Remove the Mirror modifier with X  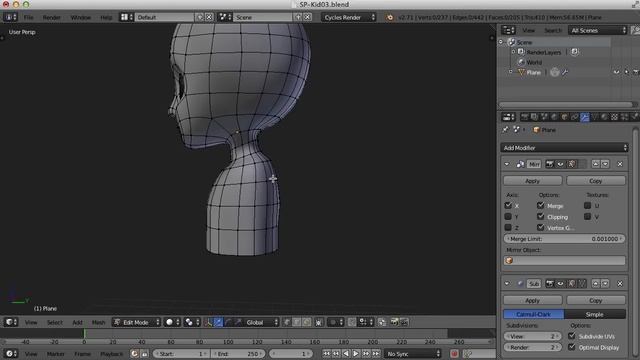(x=620, y=164)
